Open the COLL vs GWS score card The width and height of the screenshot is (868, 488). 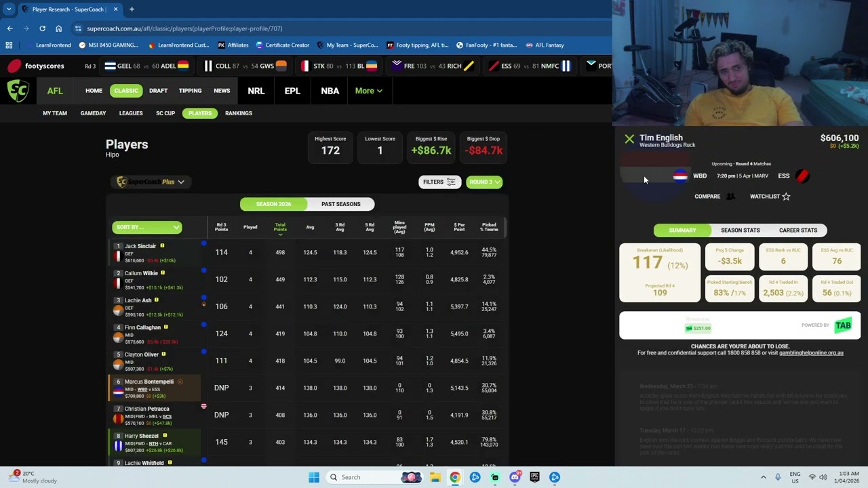pyautogui.click(x=245, y=66)
